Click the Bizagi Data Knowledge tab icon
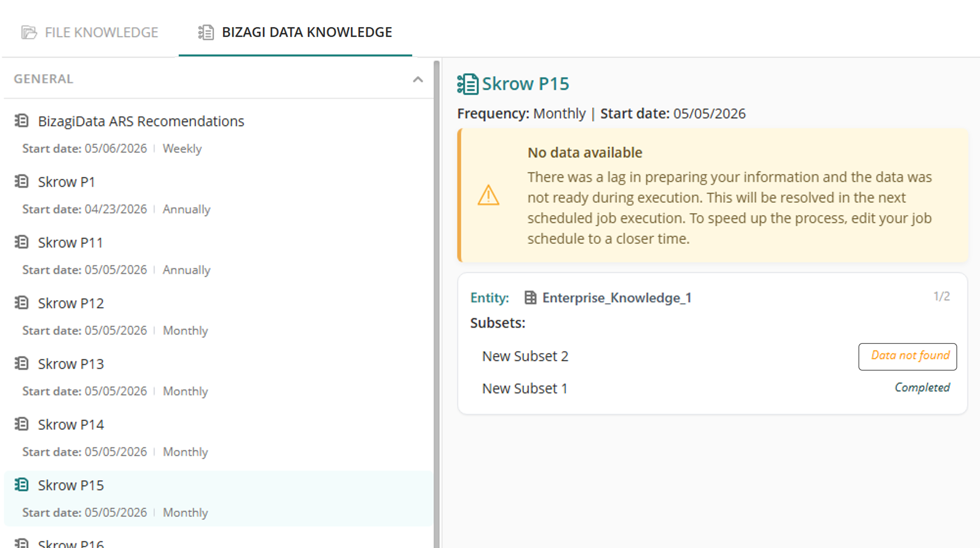This screenshot has width=980, height=548. click(x=206, y=32)
